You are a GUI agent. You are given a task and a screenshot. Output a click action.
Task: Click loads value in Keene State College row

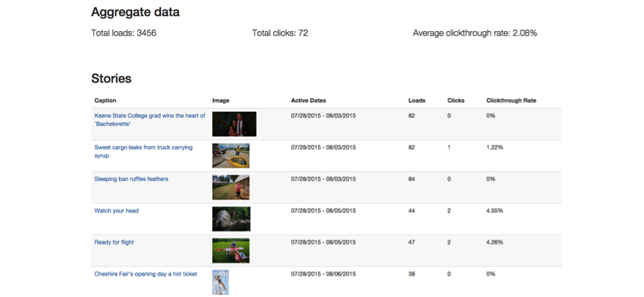[x=411, y=116]
